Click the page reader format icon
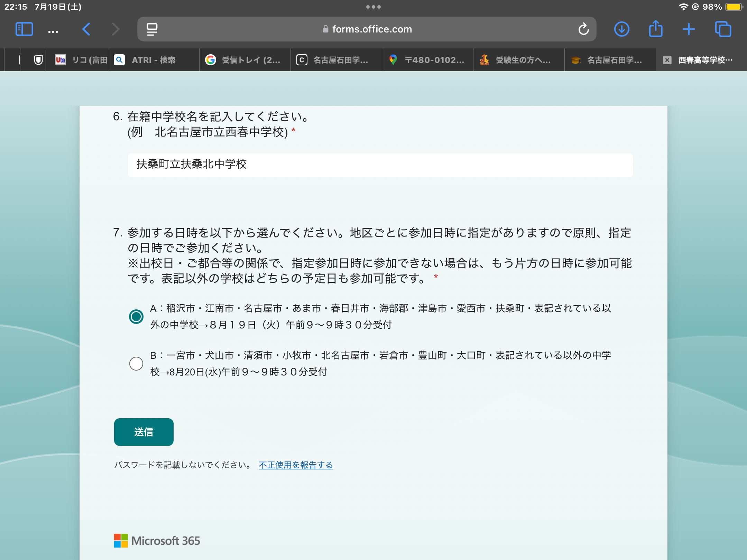The width and height of the screenshot is (747, 560). click(x=152, y=29)
